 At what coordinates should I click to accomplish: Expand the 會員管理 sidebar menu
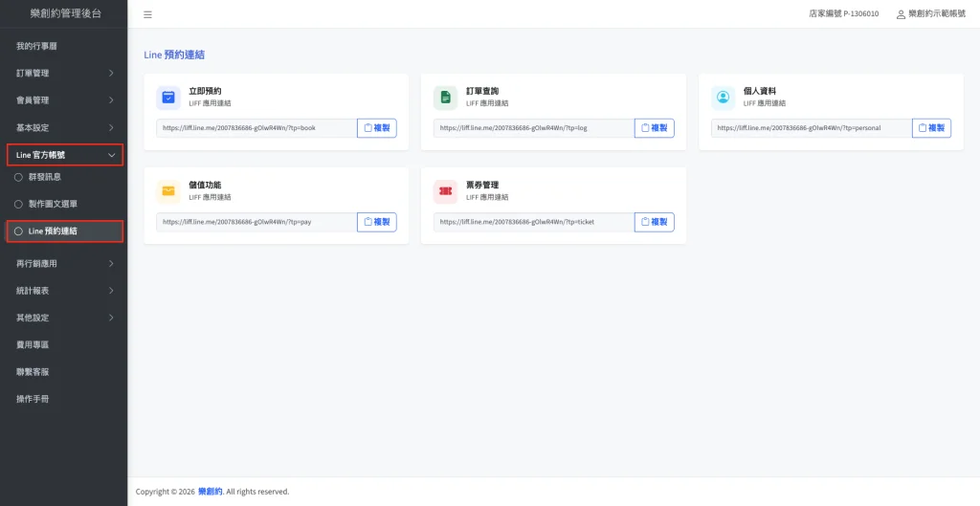tap(63, 100)
